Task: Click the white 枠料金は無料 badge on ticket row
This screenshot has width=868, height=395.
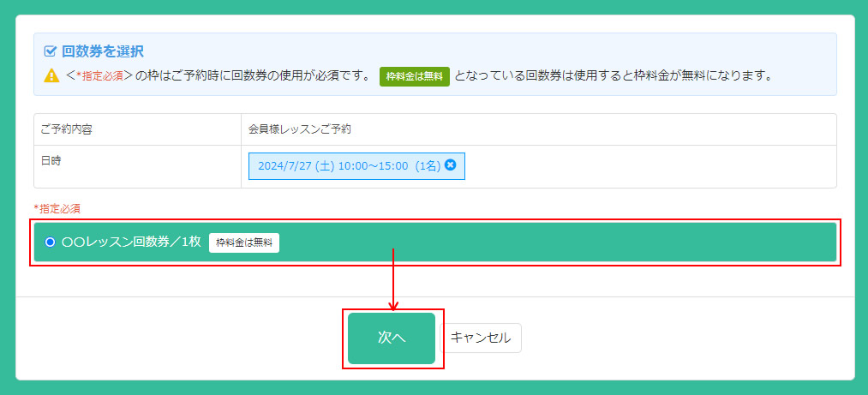Action: pyautogui.click(x=244, y=242)
